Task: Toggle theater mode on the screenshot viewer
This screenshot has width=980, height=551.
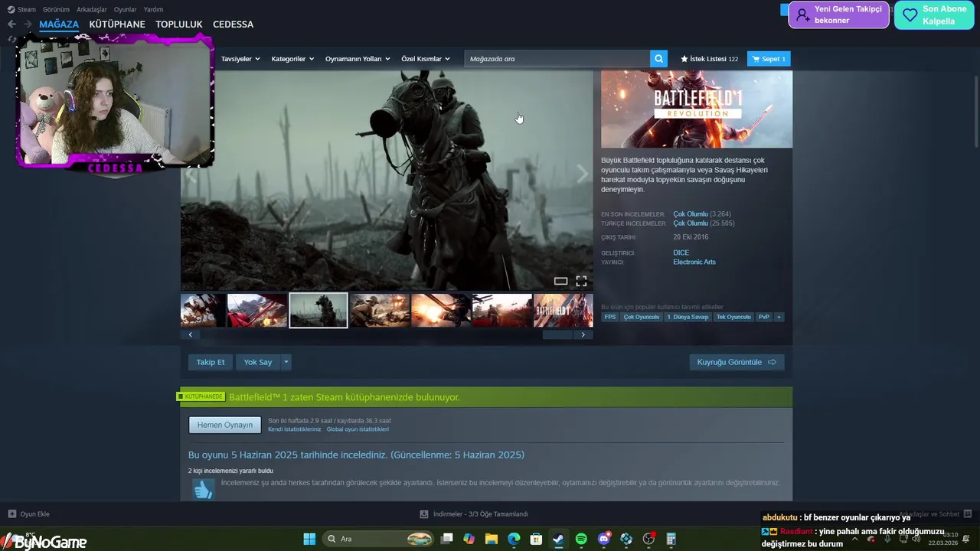Action: 560,282
